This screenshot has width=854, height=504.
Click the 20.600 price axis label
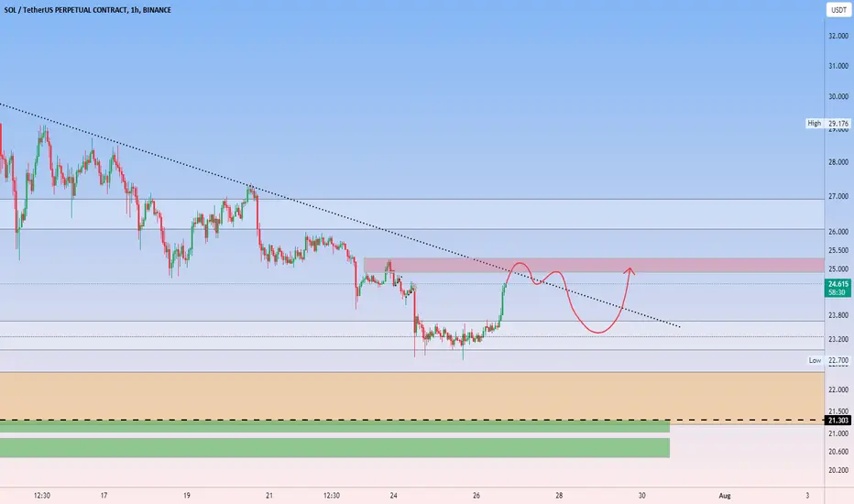pyautogui.click(x=838, y=452)
